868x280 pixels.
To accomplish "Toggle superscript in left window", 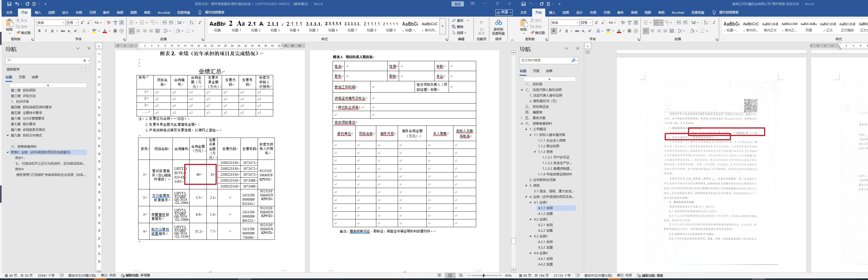I will point(76,31).
